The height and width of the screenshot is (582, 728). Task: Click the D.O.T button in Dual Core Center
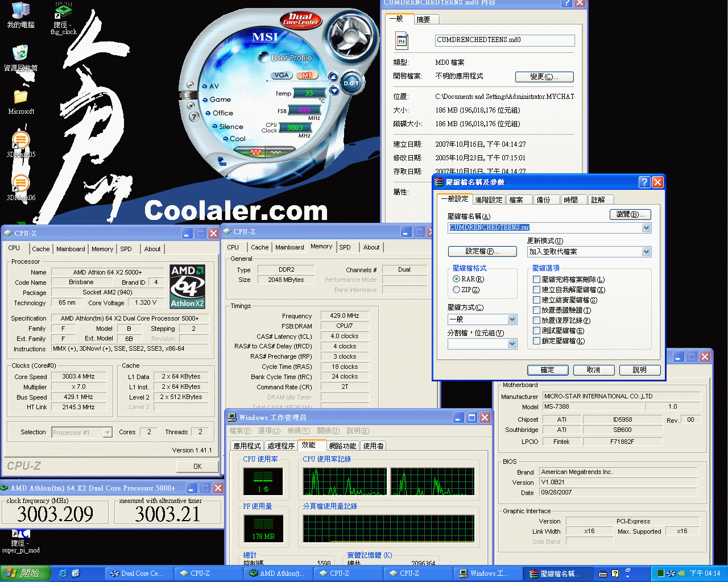351,83
